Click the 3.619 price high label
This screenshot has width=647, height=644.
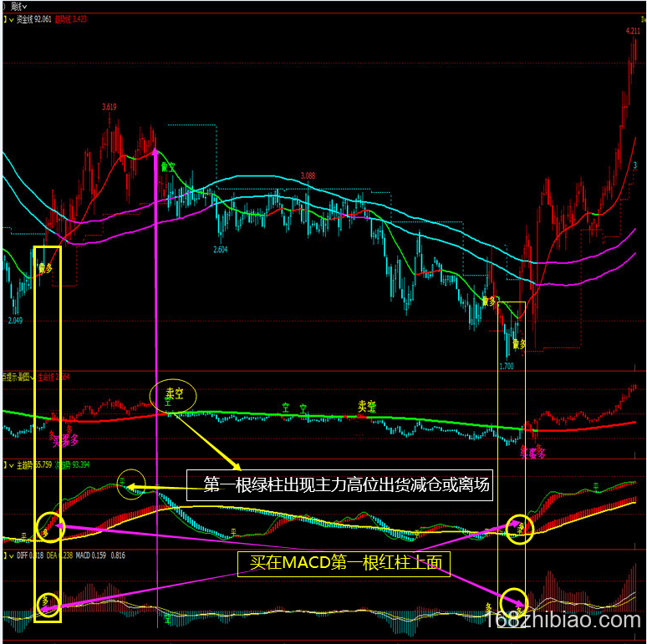[109, 107]
